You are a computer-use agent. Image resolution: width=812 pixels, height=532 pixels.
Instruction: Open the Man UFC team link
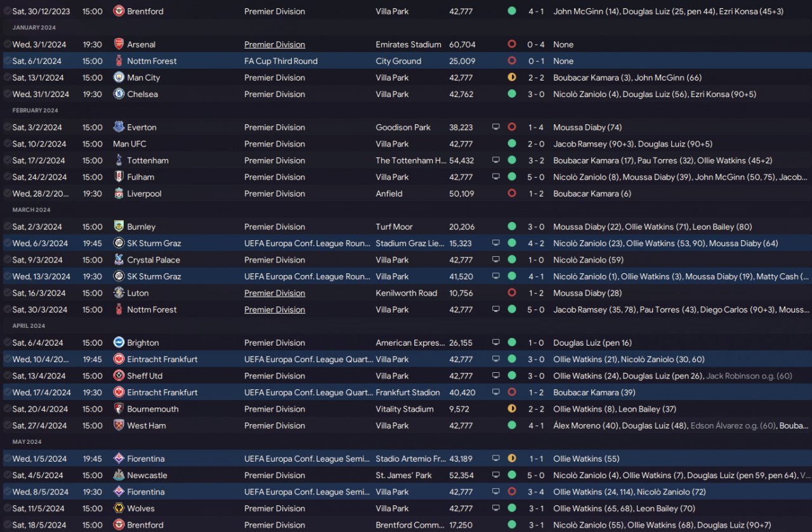point(129,144)
